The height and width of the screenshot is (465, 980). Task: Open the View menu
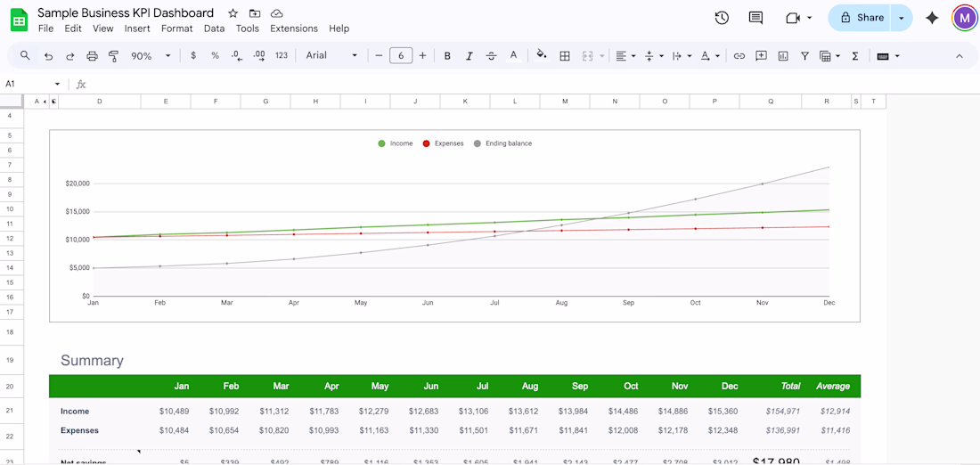coord(103,29)
